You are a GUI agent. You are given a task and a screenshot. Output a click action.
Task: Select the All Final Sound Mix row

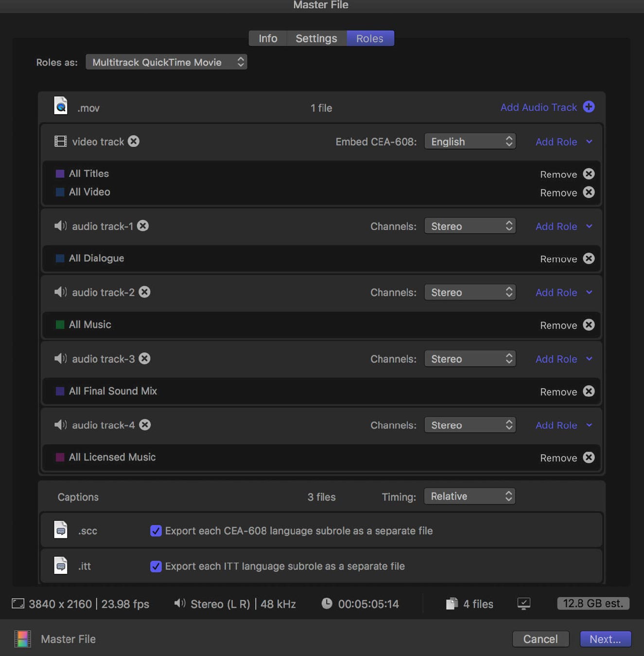[321, 391]
